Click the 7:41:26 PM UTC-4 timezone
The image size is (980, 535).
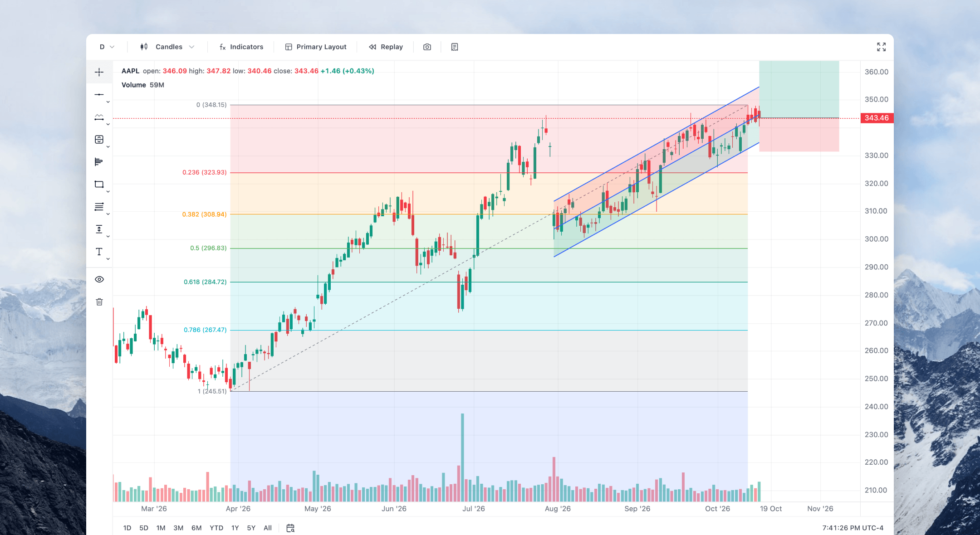pyautogui.click(x=853, y=528)
